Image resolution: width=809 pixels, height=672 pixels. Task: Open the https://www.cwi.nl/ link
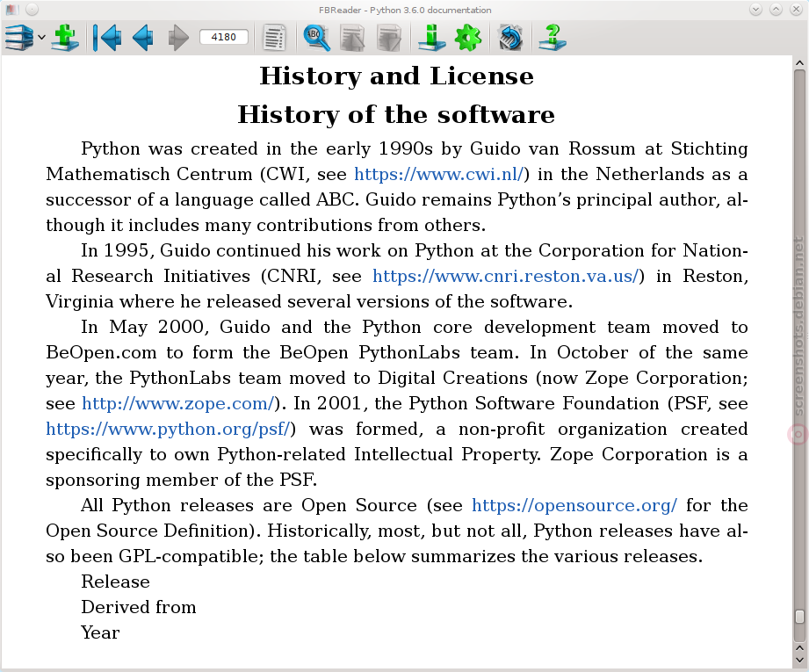click(439, 175)
